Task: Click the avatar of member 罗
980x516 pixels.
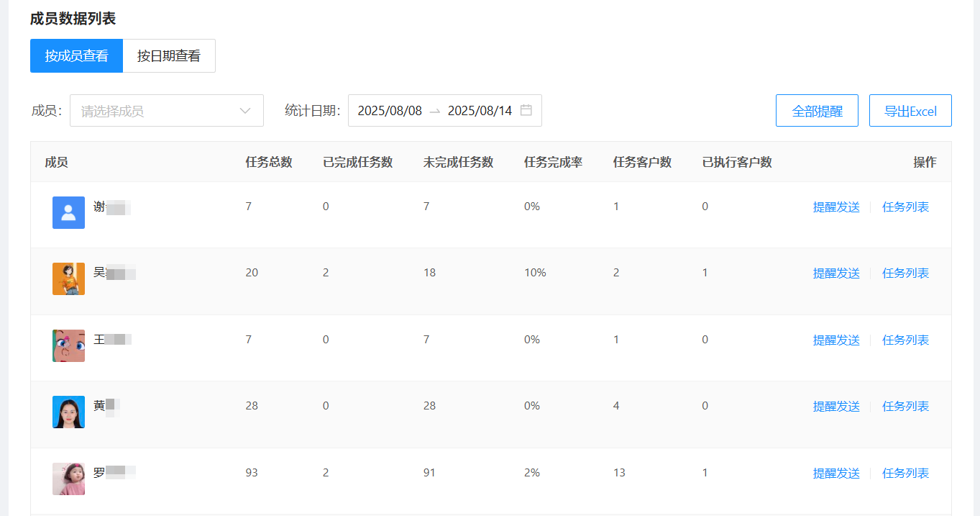Action: (x=68, y=479)
